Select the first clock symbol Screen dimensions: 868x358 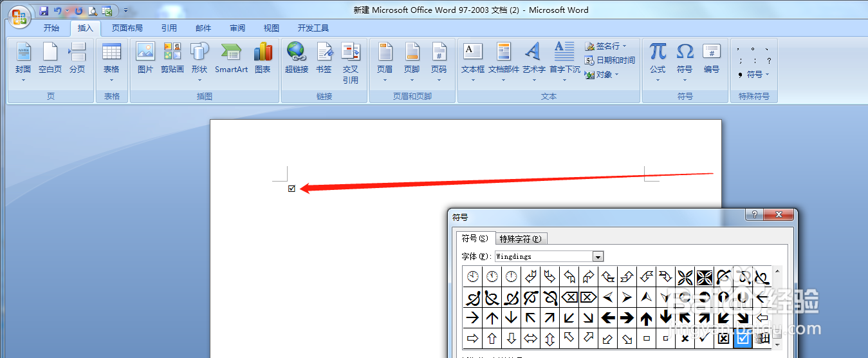(x=473, y=277)
